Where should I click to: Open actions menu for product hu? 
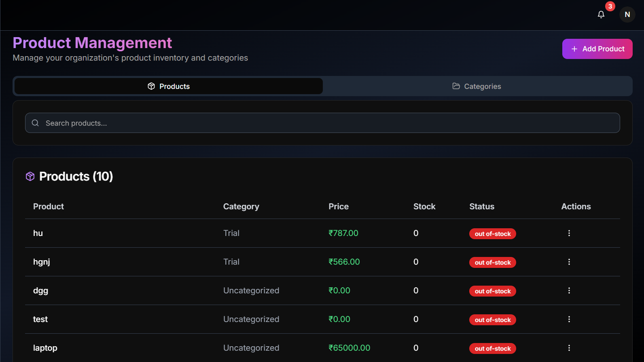(x=569, y=233)
